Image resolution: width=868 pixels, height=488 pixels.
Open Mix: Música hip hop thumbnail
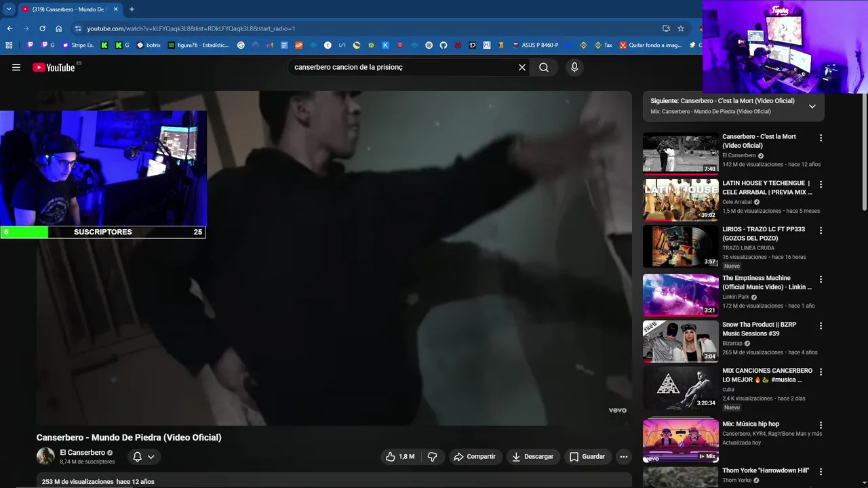point(681,441)
